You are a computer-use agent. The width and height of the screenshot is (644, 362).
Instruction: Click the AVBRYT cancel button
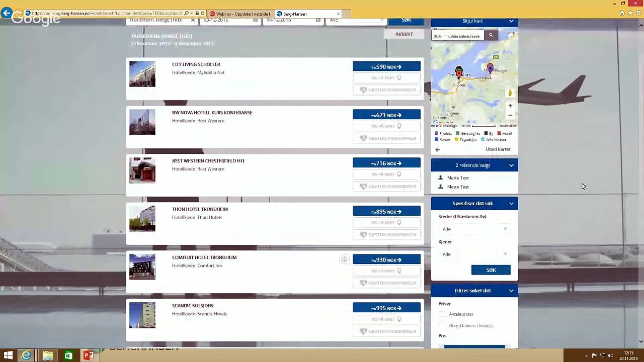click(404, 34)
